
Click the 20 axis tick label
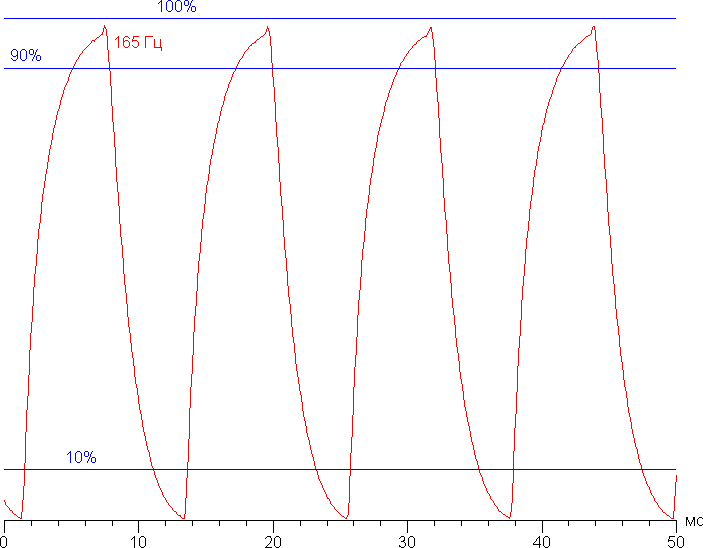pos(273,542)
